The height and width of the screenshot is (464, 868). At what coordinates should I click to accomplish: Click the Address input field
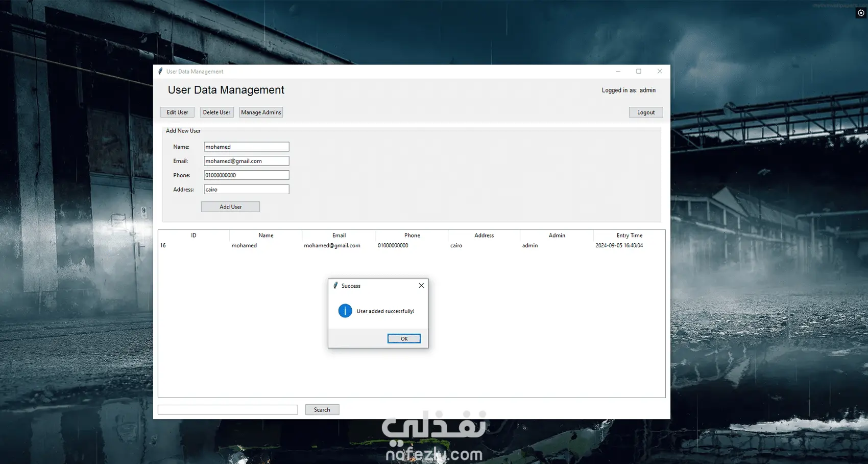247,190
